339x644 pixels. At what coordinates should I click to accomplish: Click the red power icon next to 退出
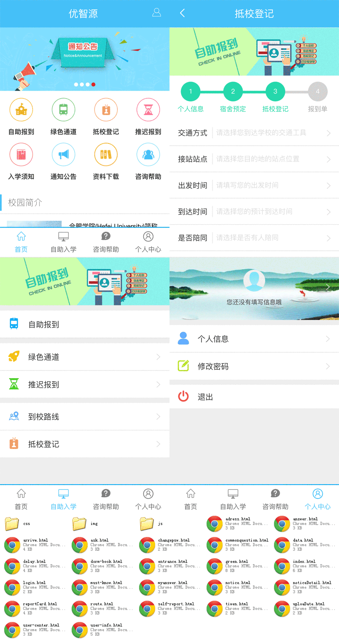click(183, 396)
